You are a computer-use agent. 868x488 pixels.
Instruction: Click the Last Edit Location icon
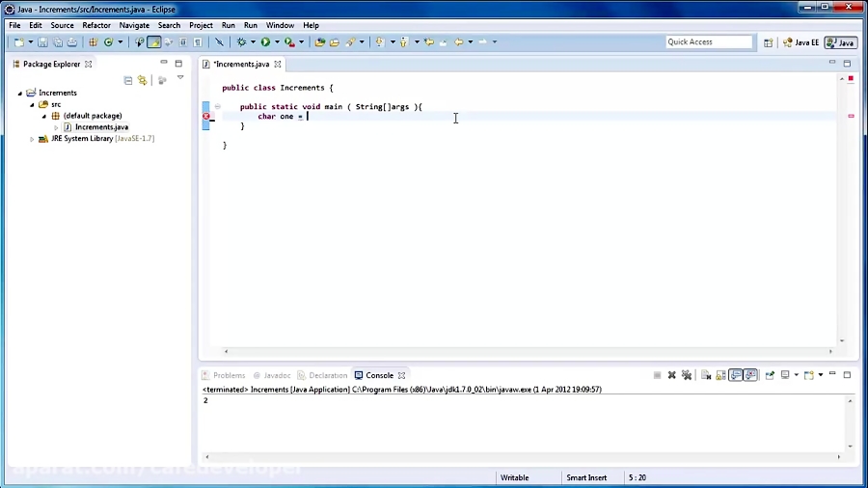(429, 42)
